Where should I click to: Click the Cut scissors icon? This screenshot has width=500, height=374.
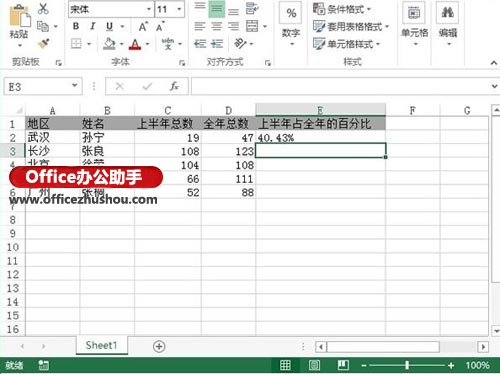click(x=43, y=9)
